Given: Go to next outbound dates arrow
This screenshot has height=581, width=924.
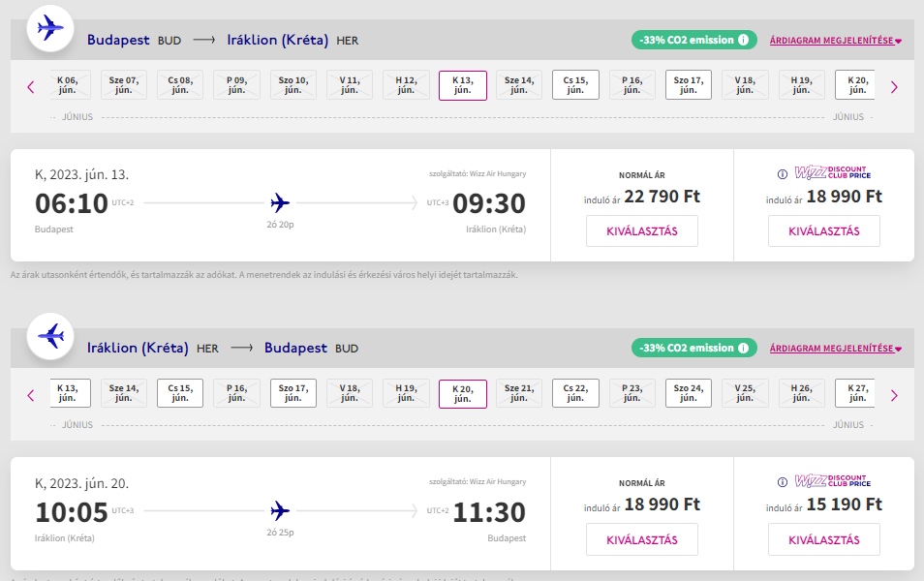Looking at the screenshot, I should (x=893, y=87).
